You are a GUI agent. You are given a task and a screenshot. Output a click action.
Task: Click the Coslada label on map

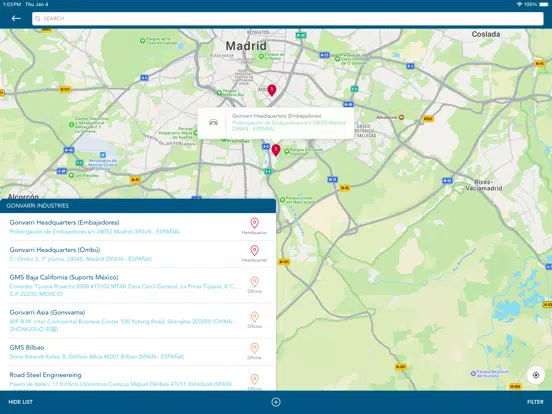coord(486,34)
